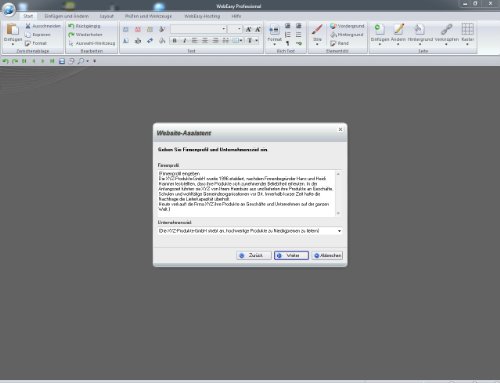Switch to the Layout ribbon tab
The image size is (500, 383).
click(x=107, y=16)
